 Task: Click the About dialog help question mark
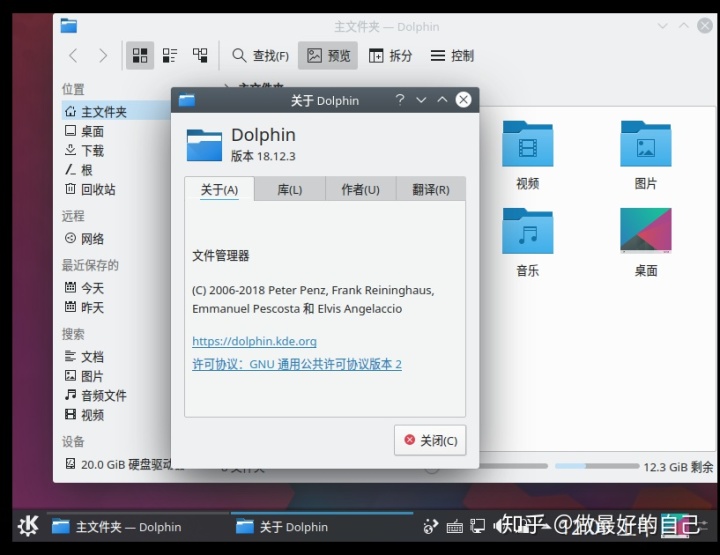400,100
